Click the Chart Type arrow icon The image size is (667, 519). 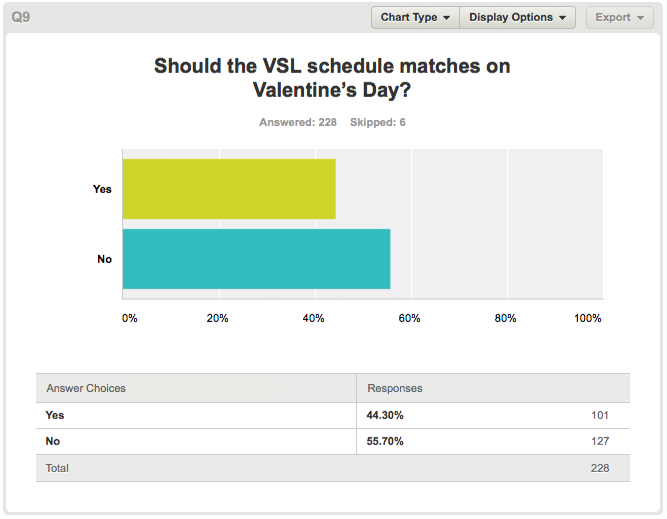446,18
